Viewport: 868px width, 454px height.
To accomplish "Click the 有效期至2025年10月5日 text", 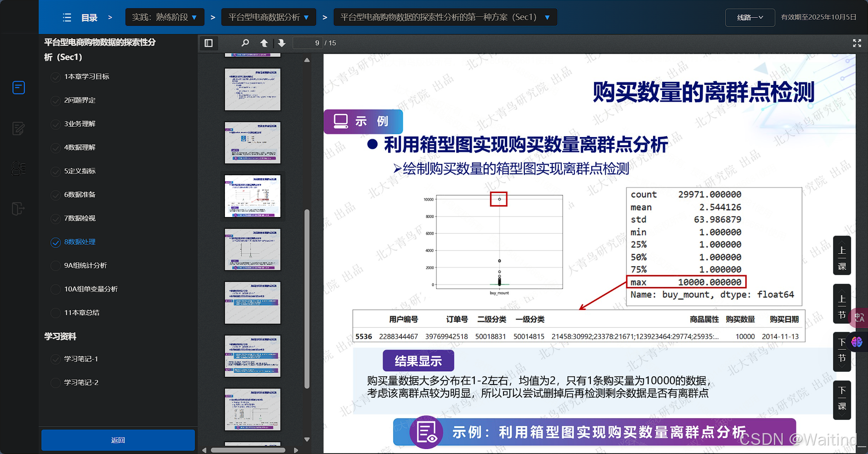I will point(818,17).
